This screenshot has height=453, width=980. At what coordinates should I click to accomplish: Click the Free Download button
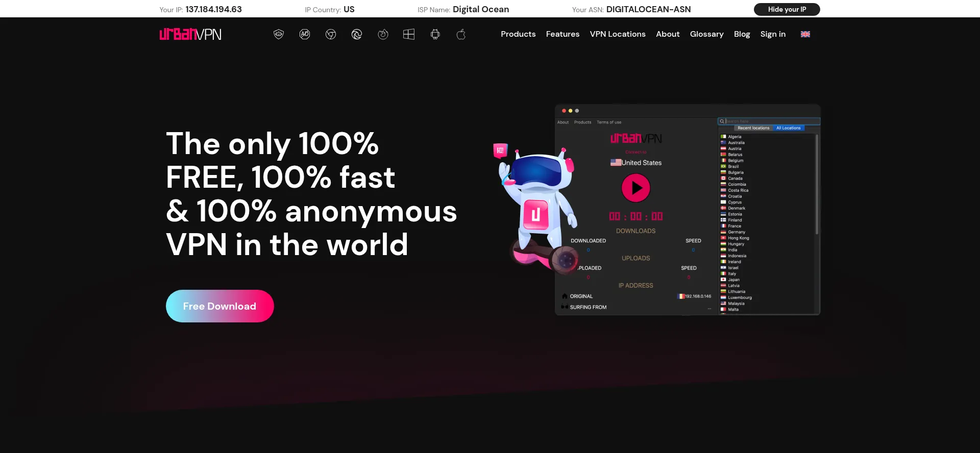(x=220, y=306)
